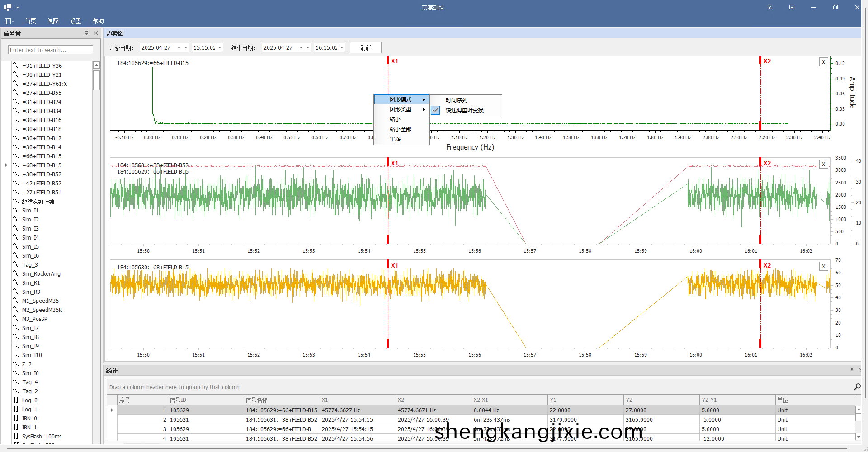Click the 刷新 refresh button

click(365, 48)
